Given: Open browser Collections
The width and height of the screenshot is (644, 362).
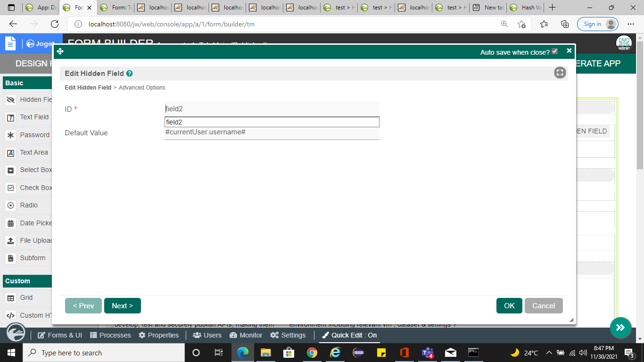Looking at the screenshot, I should pyautogui.click(x=565, y=24).
